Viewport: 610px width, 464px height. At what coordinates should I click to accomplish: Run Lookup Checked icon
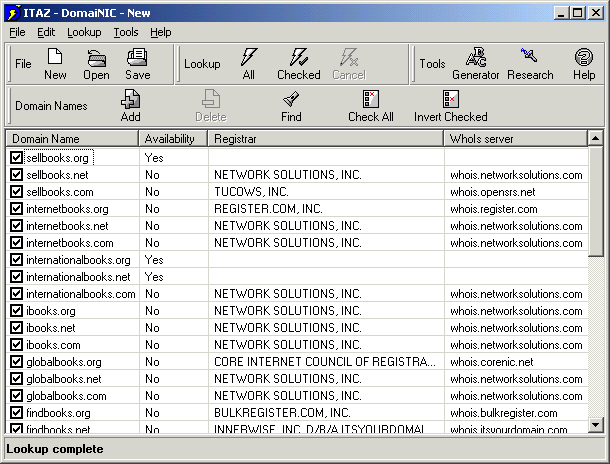[298, 57]
